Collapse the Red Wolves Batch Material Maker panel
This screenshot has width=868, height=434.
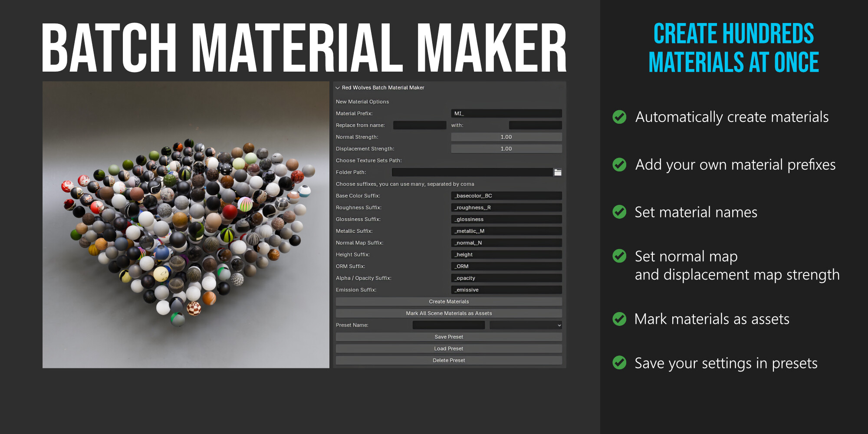[338, 88]
